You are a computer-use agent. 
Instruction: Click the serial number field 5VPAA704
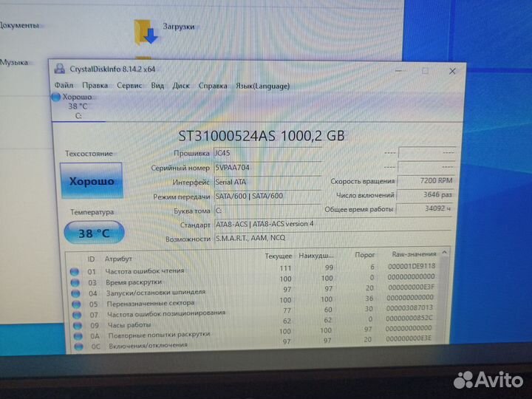tap(267, 168)
